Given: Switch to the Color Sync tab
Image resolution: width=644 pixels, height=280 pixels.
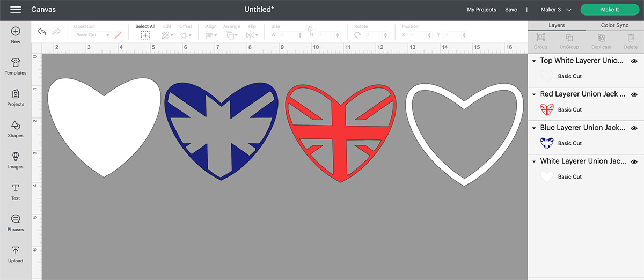Looking at the screenshot, I should tap(614, 25).
